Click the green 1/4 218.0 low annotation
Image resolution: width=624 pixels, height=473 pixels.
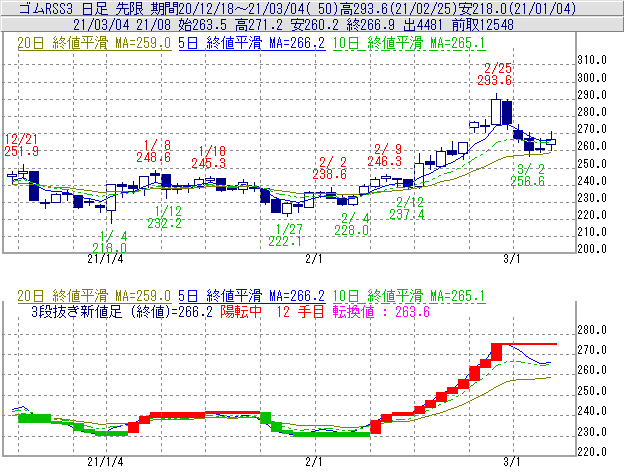tap(110, 242)
